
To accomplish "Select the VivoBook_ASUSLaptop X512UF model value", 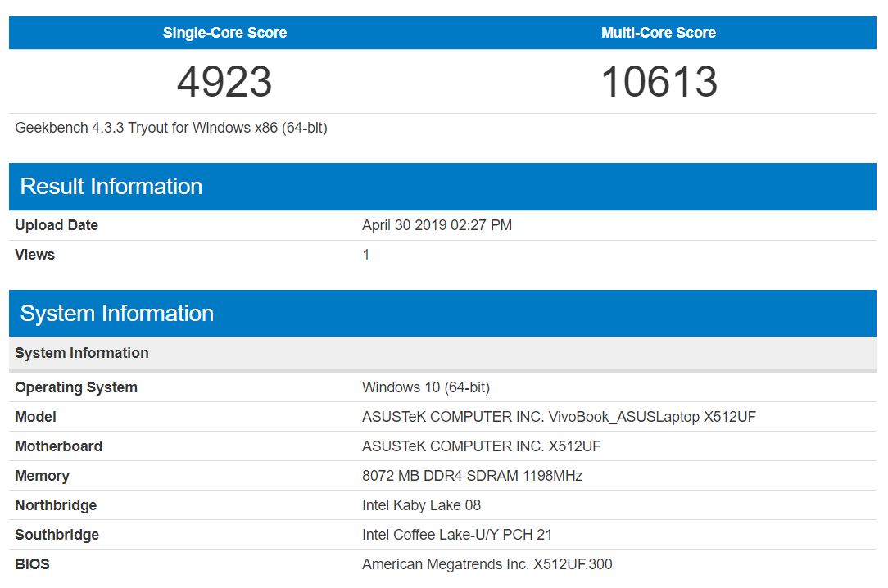I will pyautogui.click(x=559, y=417).
